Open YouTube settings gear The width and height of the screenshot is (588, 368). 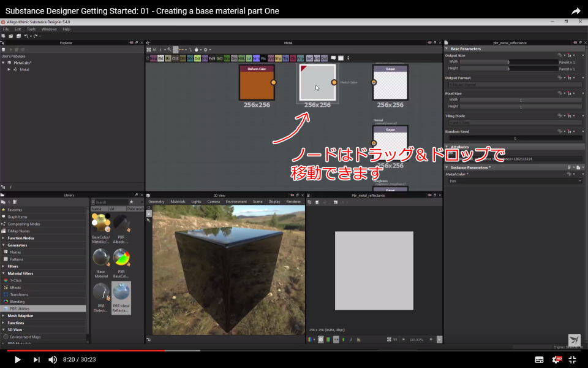pyautogui.click(x=557, y=360)
